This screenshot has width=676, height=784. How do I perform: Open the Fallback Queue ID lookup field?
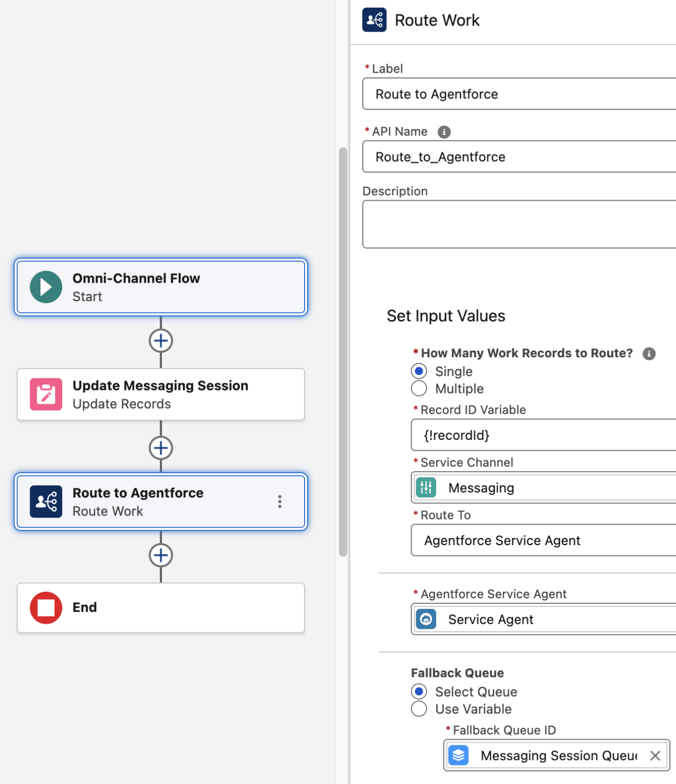point(557,755)
